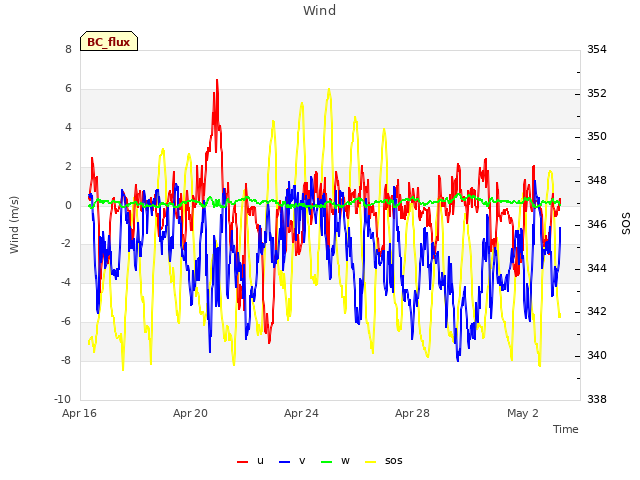The height and width of the screenshot is (480, 640).
Task: Click the red u peak near 6.5
Action: click(217, 80)
